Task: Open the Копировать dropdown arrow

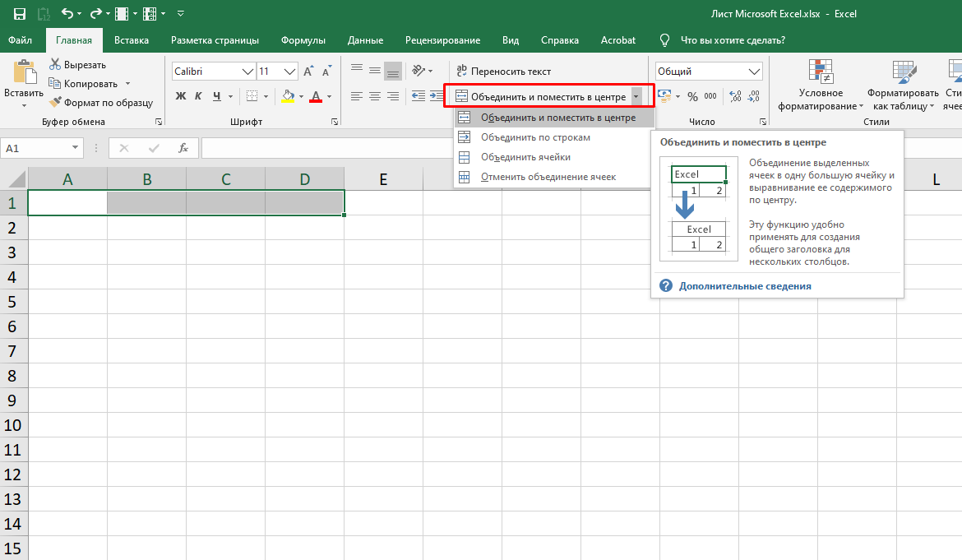Action: [127, 83]
